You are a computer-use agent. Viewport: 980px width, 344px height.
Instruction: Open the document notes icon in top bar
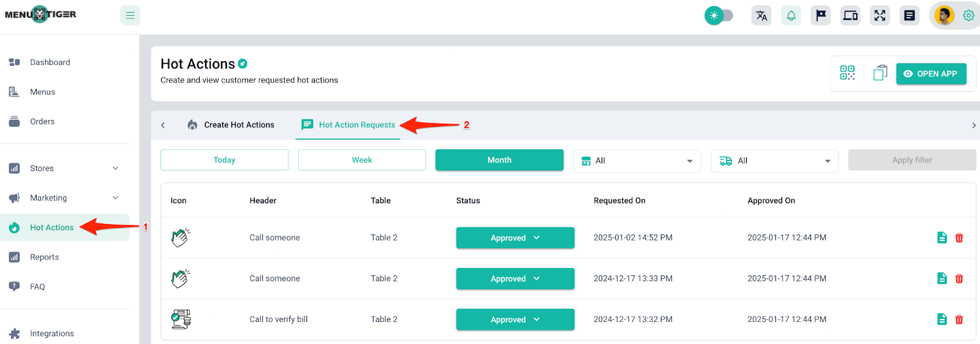pyautogui.click(x=910, y=15)
